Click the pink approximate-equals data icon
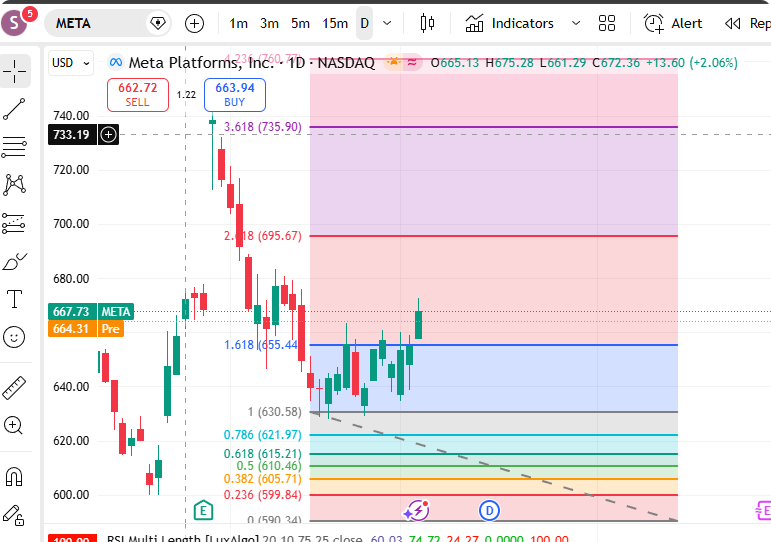771x542 pixels. [412, 62]
